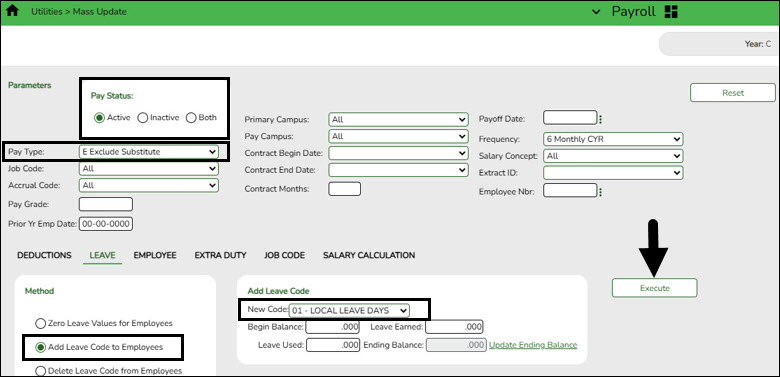Select Inactive pay status
The width and height of the screenshot is (780, 377).
pos(142,118)
